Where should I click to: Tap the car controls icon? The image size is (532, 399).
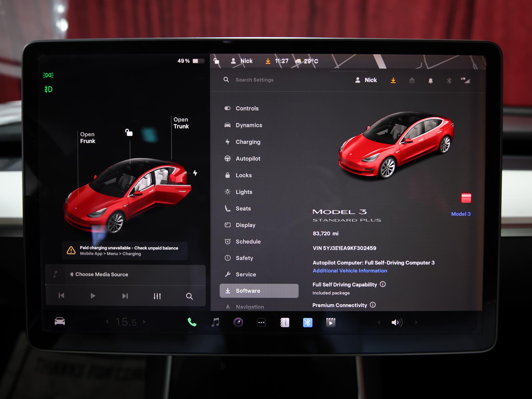coord(60,321)
